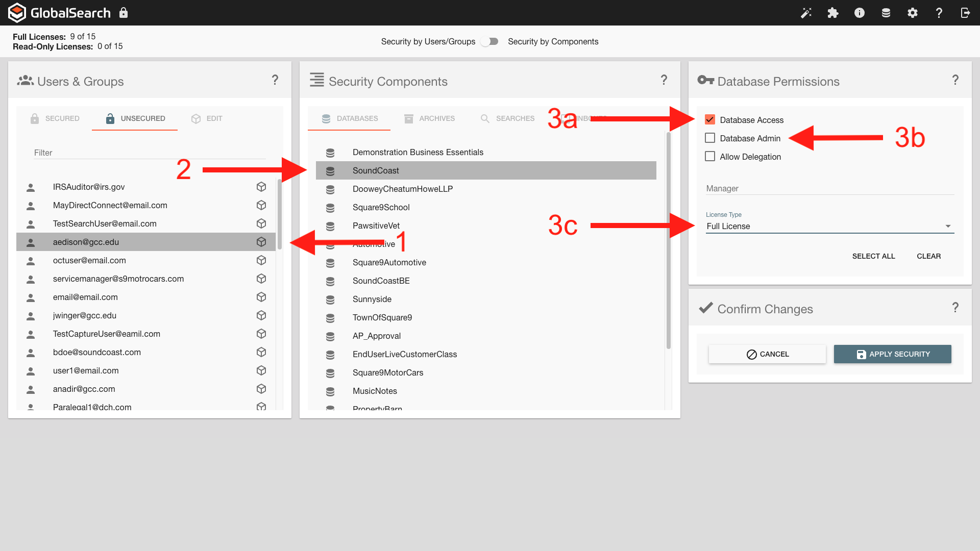Click the info circle icon in header
The height and width of the screenshot is (551, 980).
click(x=859, y=13)
